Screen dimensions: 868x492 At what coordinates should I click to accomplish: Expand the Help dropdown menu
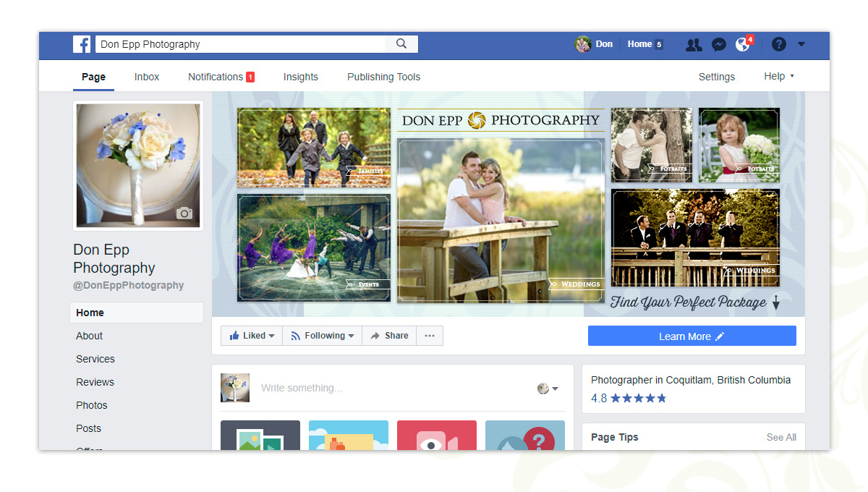pyautogui.click(x=779, y=76)
